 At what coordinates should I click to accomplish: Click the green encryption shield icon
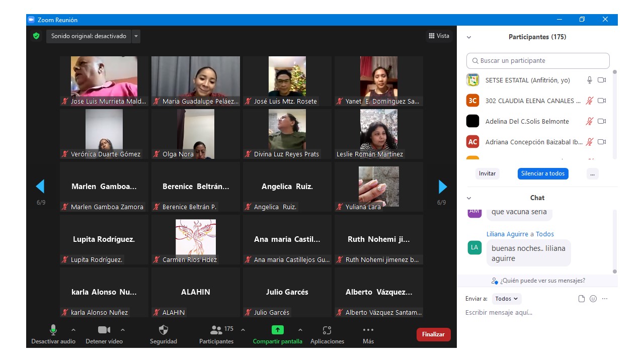36,36
